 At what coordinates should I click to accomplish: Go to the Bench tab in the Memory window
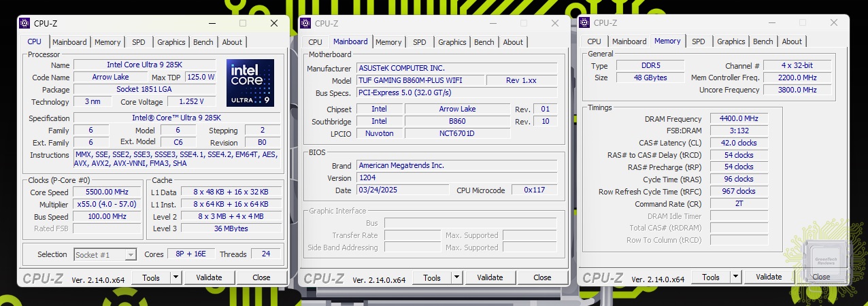(763, 41)
